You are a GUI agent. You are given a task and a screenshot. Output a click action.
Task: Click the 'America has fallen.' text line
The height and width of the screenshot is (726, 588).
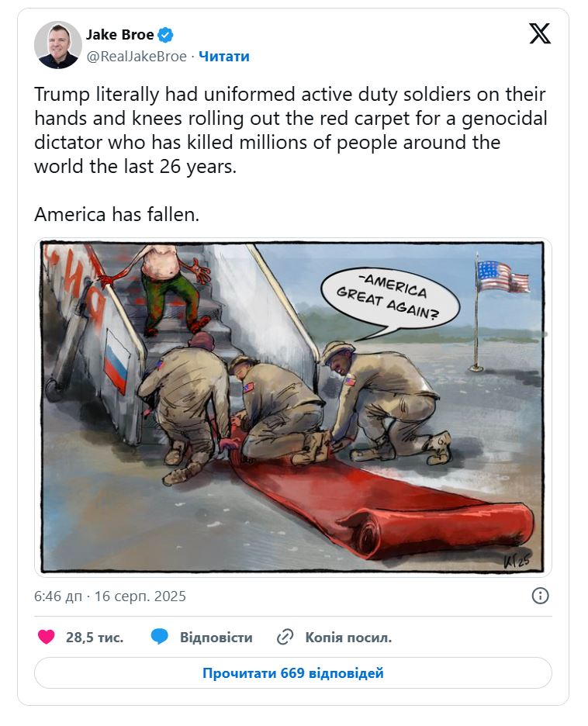[116, 214]
